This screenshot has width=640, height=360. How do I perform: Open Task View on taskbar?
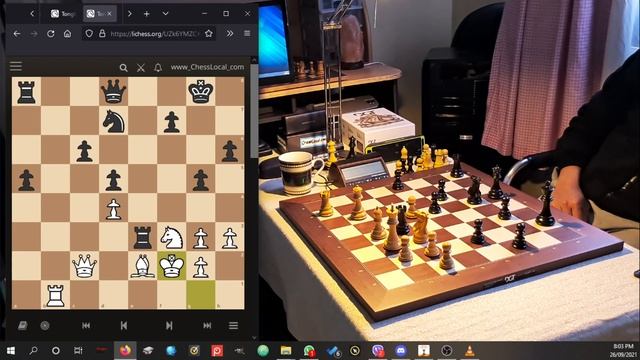(78, 351)
